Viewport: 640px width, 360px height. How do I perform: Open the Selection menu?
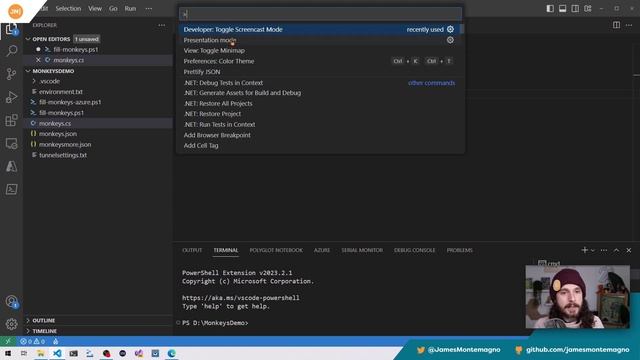click(x=68, y=9)
